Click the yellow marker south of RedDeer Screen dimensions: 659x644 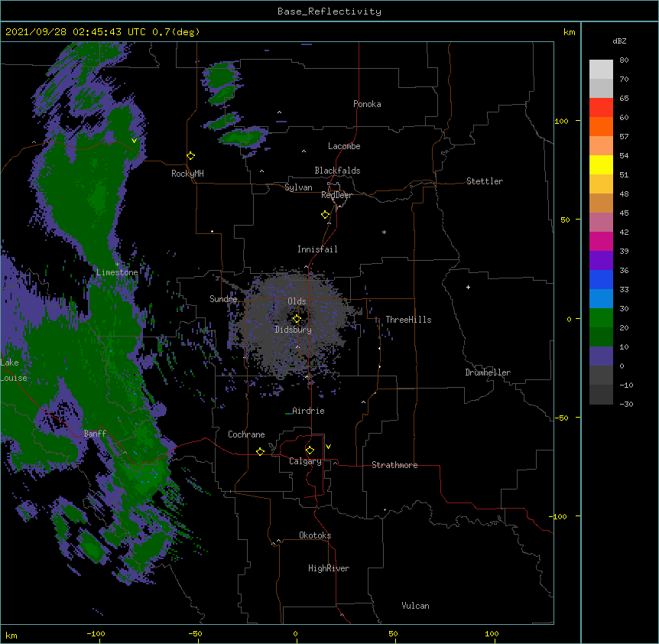pyautogui.click(x=325, y=215)
